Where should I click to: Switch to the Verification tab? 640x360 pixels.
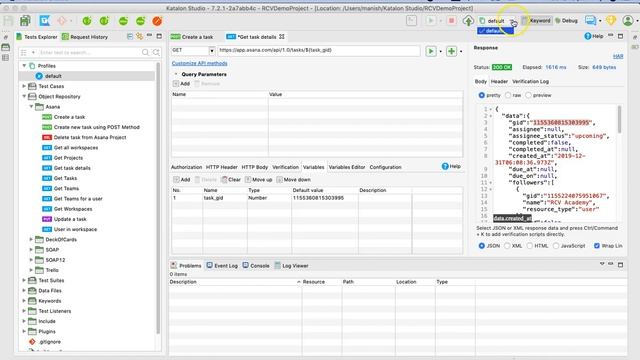(285, 167)
